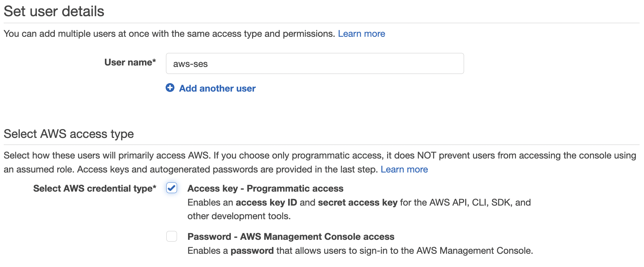Click the plus icon beside Add another user

pos(170,88)
